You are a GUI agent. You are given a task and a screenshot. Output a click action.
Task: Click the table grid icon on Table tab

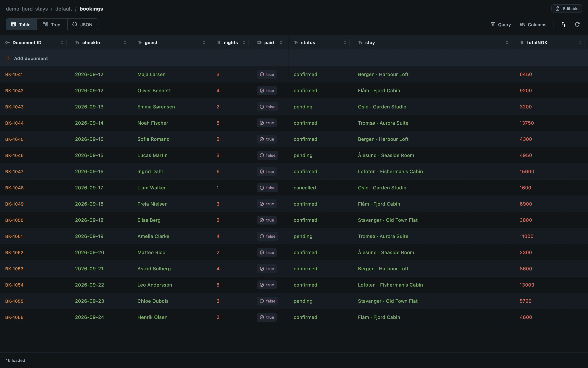click(x=14, y=24)
